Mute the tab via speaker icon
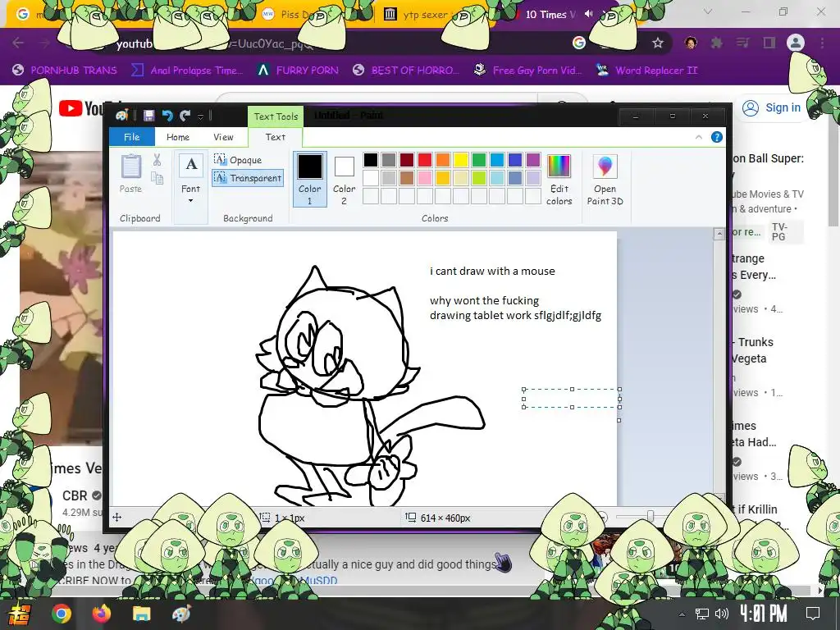Viewport: 840px width, 630px height. click(x=588, y=14)
